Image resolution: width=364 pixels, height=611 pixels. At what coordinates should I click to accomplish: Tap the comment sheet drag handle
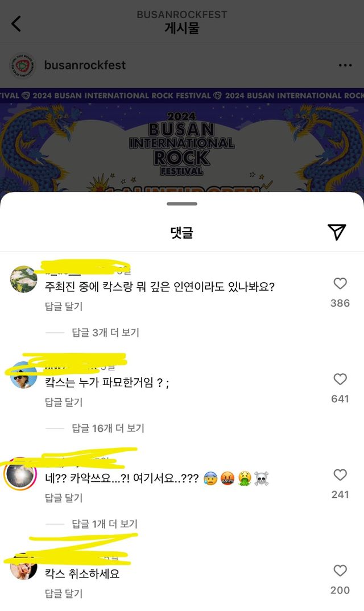click(182, 204)
